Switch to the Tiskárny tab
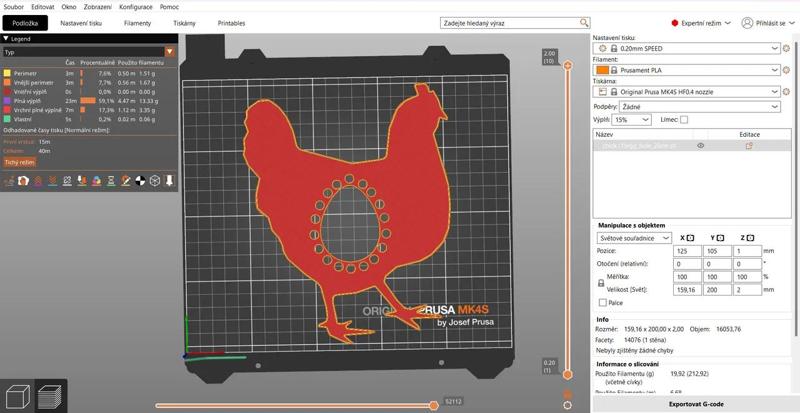 pyautogui.click(x=184, y=23)
